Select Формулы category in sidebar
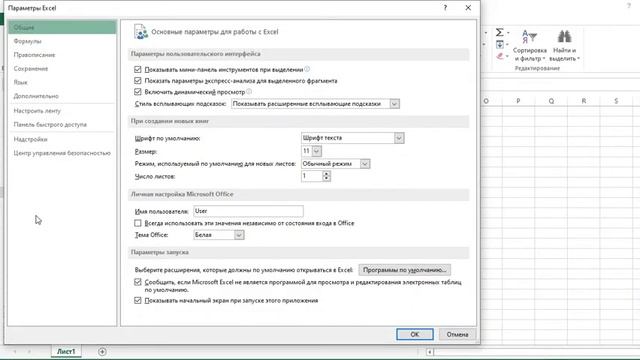 [x=62, y=41]
